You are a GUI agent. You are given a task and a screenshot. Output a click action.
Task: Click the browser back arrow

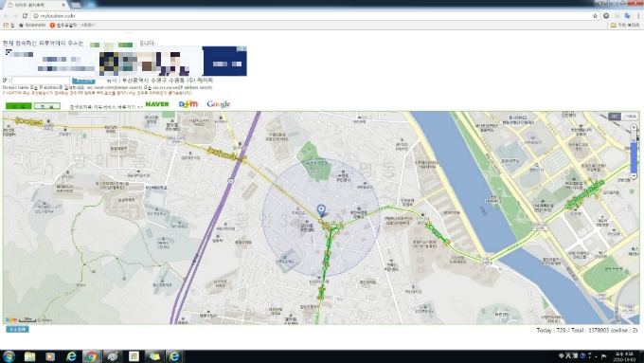6,15
